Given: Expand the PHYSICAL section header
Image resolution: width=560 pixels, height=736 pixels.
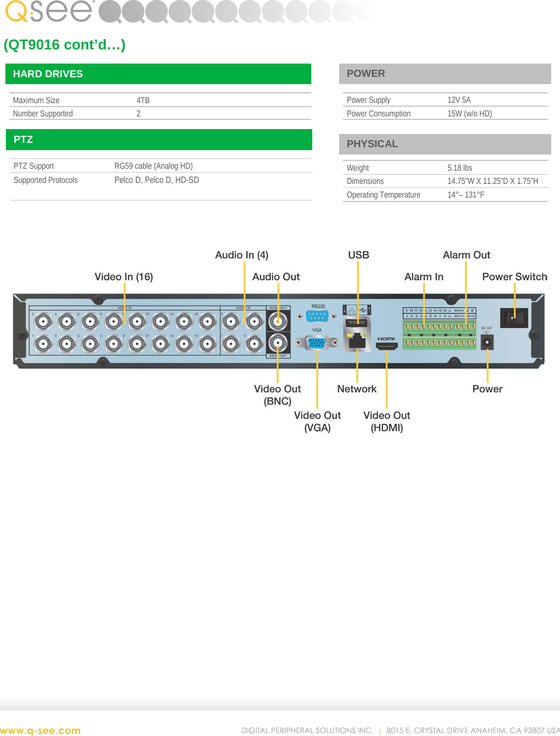Looking at the screenshot, I should coord(444,144).
